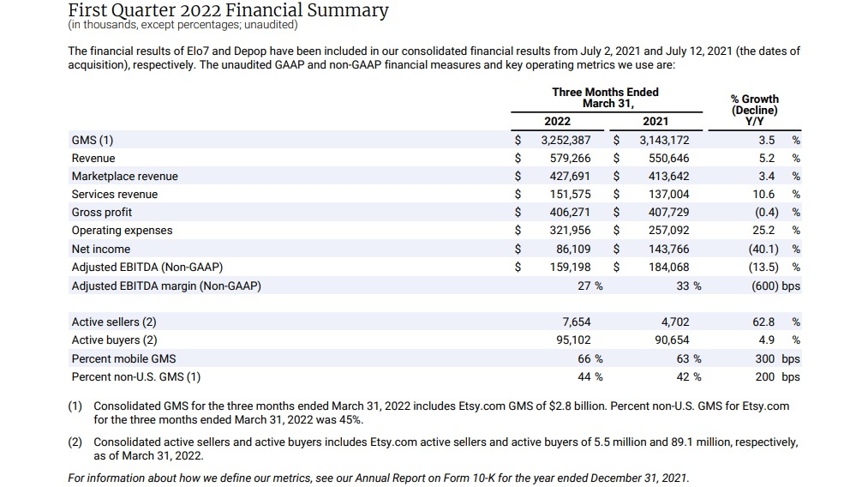Click the Three Months Ended March 31 header
This screenshot has height=487, width=868.
point(605,98)
